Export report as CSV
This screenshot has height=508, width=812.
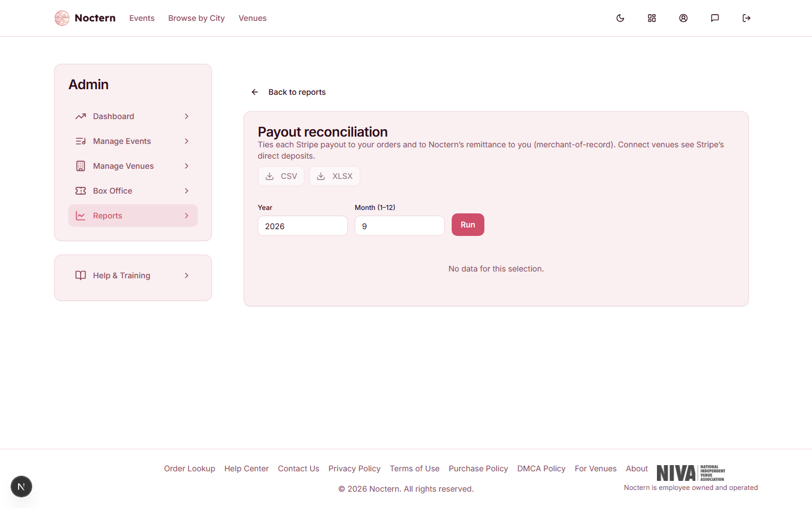[281, 176]
